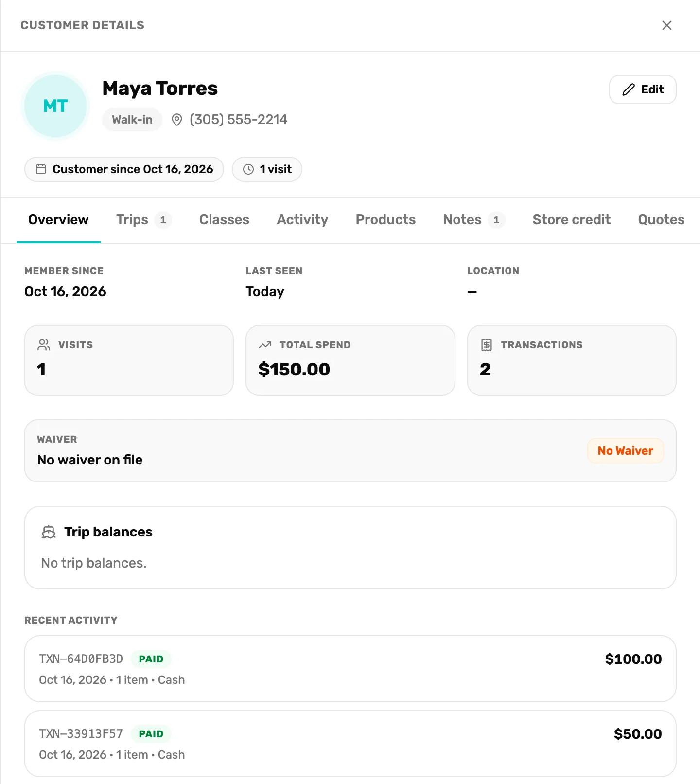Click the Last Seen Today value
Image resolution: width=700 pixels, height=784 pixels.
click(265, 292)
